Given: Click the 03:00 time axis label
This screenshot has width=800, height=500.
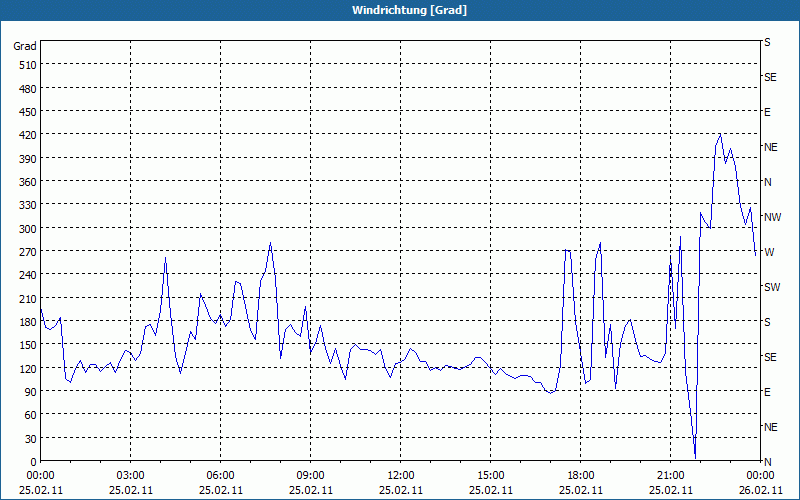Looking at the screenshot, I should pyautogui.click(x=131, y=476).
